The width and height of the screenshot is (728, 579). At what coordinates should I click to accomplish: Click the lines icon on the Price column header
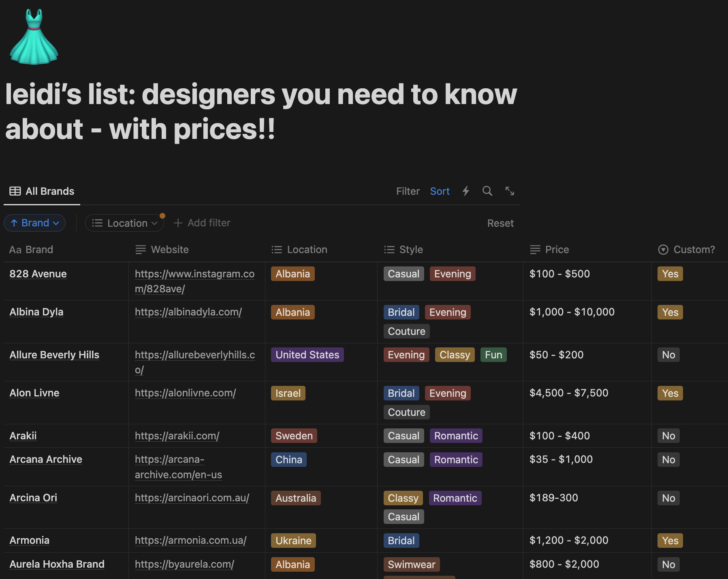point(536,249)
